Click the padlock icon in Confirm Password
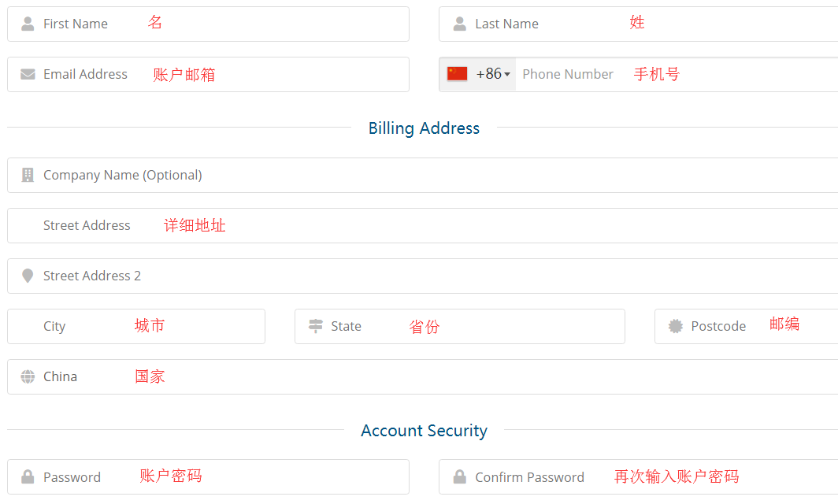 point(460,476)
